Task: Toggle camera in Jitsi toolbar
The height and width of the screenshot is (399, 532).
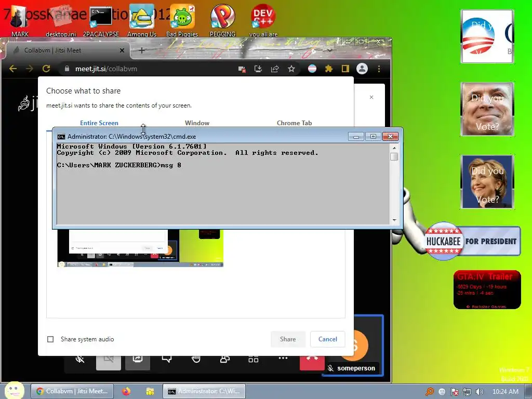Action: coord(109,362)
